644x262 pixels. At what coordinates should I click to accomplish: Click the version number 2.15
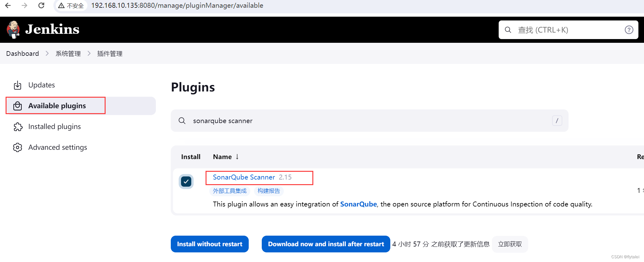click(285, 177)
